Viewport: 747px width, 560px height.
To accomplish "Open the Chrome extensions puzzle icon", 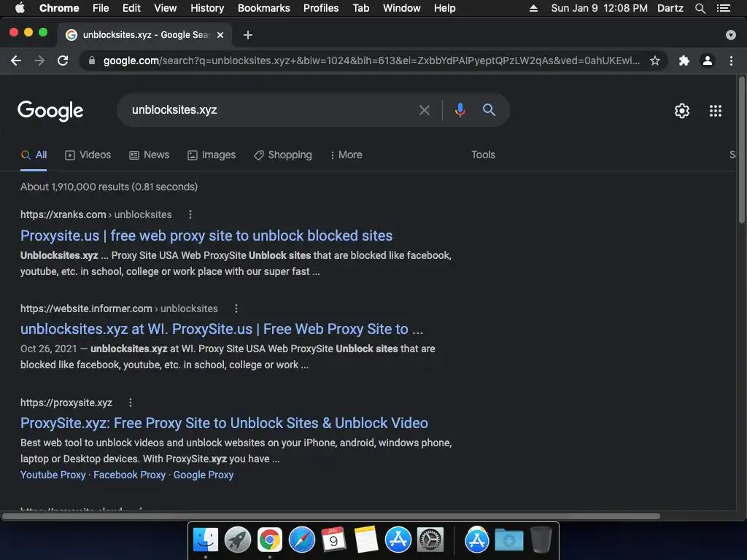I will [684, 61].
